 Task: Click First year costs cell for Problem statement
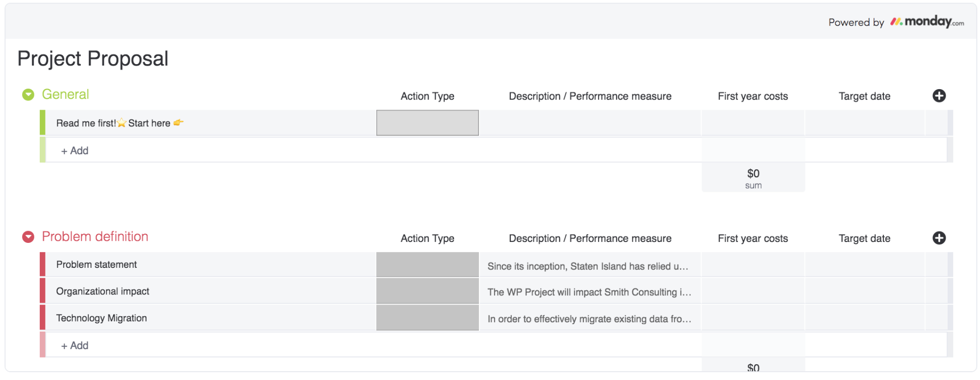[753, 264]
